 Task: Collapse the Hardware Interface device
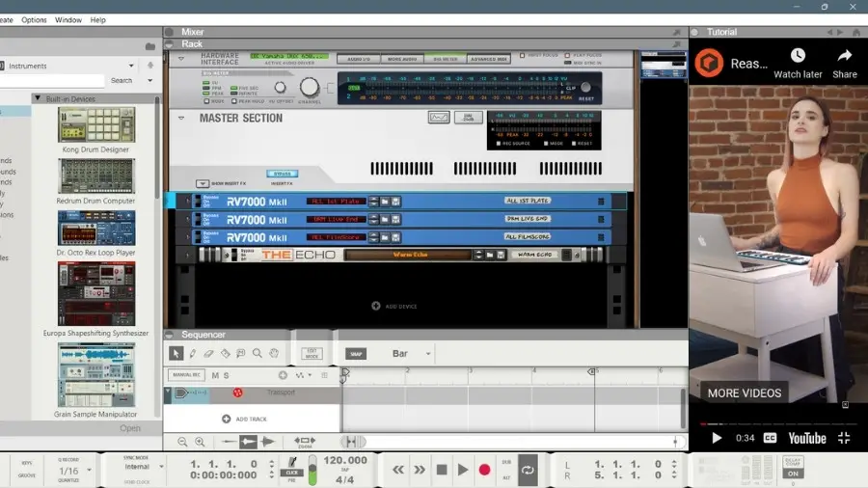tap(181, 58)
